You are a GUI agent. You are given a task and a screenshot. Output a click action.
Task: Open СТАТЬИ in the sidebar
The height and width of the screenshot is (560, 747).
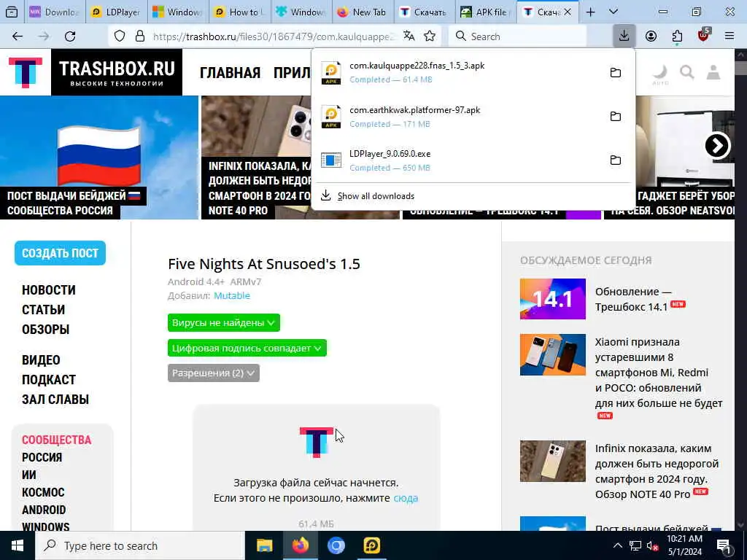point(43,309)
